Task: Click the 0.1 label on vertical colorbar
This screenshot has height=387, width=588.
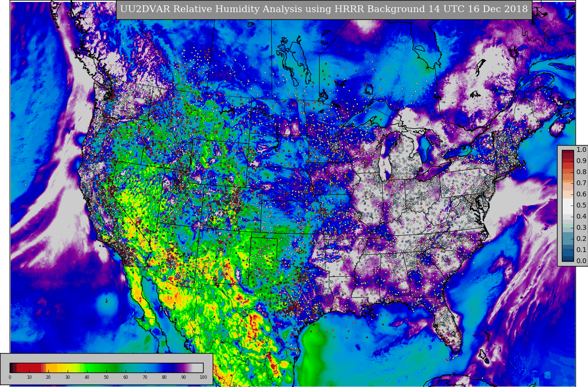Action: point(581,250)
